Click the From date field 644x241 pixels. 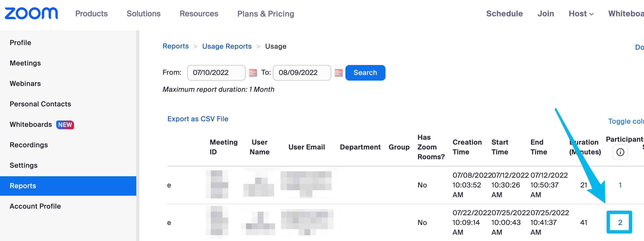(x=216, y=73)
